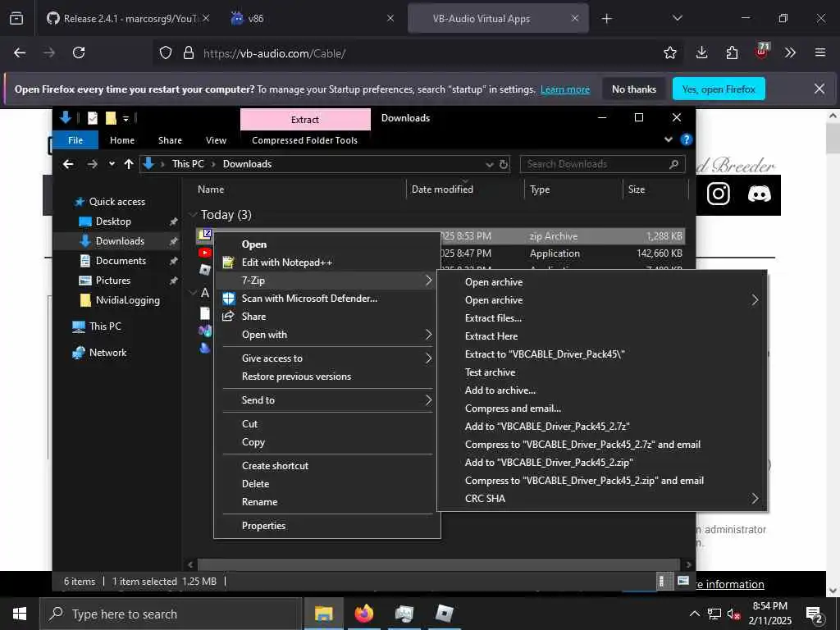Open the Firefox hamburger application menu

[x=819, y=52]
